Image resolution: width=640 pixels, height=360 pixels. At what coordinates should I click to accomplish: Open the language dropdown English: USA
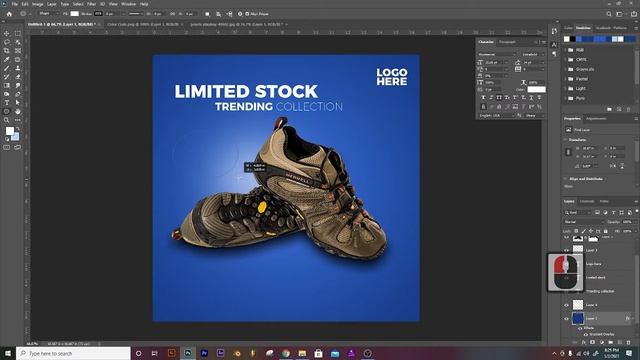click(497, 116)
